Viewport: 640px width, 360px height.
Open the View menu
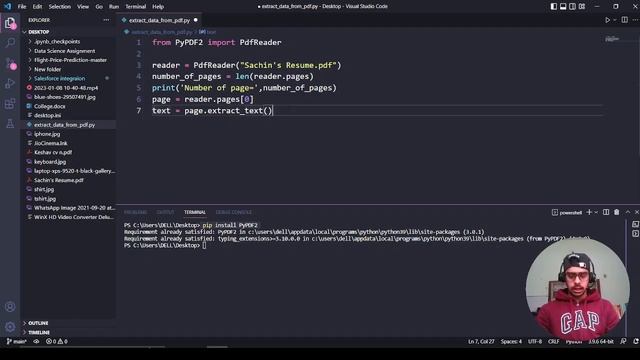[x=83, y=7]
